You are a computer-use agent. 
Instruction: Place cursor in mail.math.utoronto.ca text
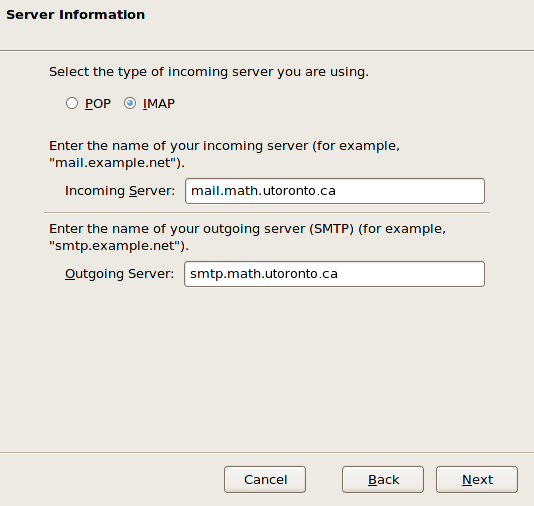263,191
